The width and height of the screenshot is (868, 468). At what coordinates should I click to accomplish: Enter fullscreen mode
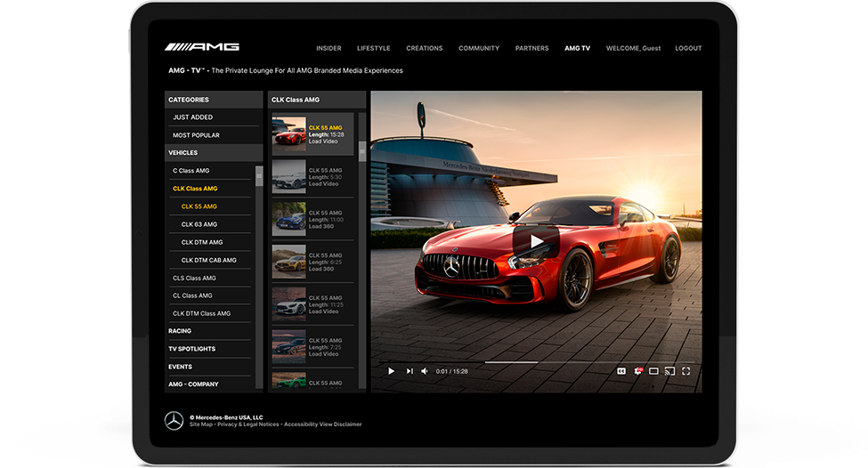click(x=685, y=371)
